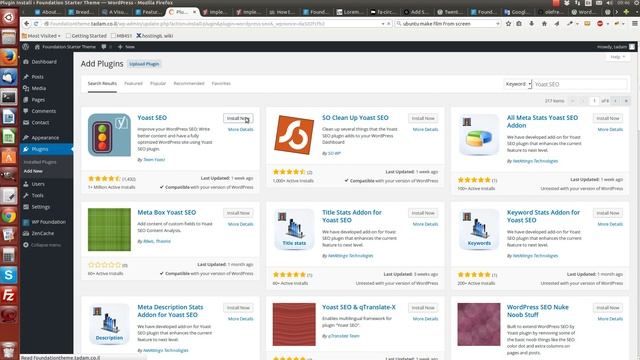This screenshot has height=360, width=640.
Task: Click the browser back button
Action: pos(27,24)
